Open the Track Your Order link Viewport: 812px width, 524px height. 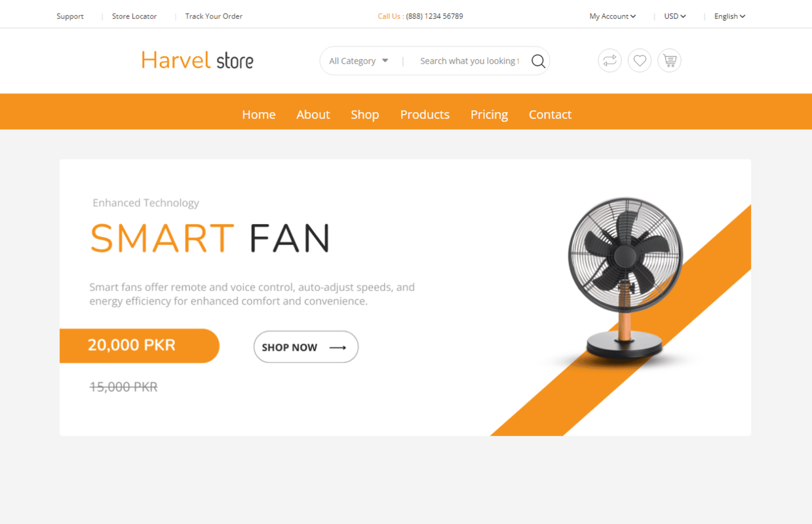click(x=214, y=16)
